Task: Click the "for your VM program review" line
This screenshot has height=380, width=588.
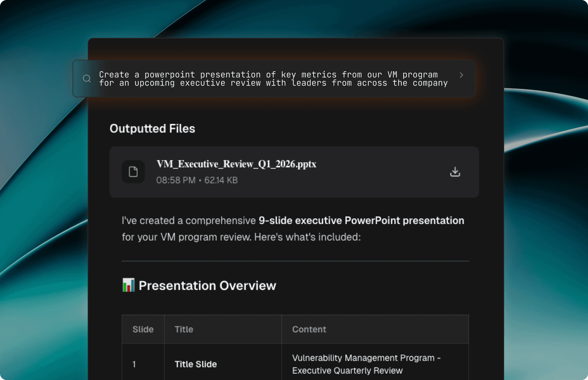Action: click(x=241, y=237)
